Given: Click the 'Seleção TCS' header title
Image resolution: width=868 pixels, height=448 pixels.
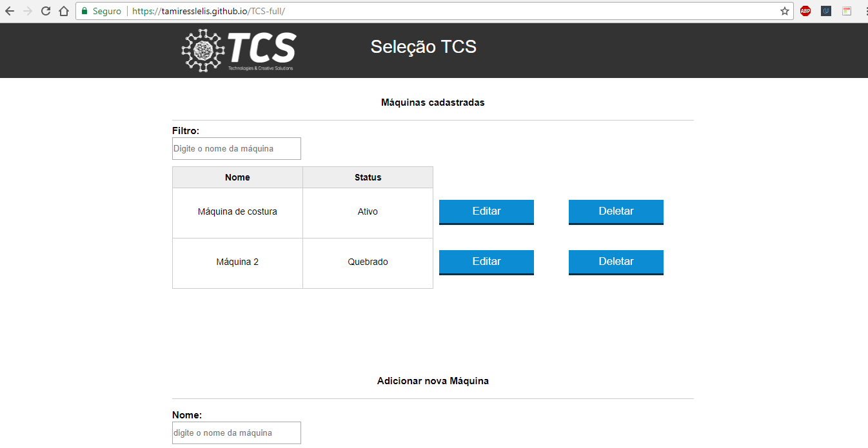Looking at the screenshot, I should 424,47.
